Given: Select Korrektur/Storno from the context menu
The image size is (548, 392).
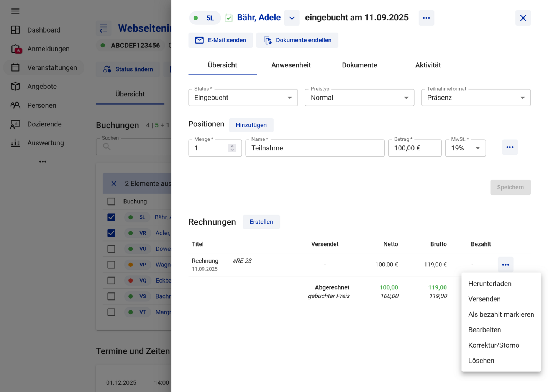Looking at the screenshot, I should 494,345.
